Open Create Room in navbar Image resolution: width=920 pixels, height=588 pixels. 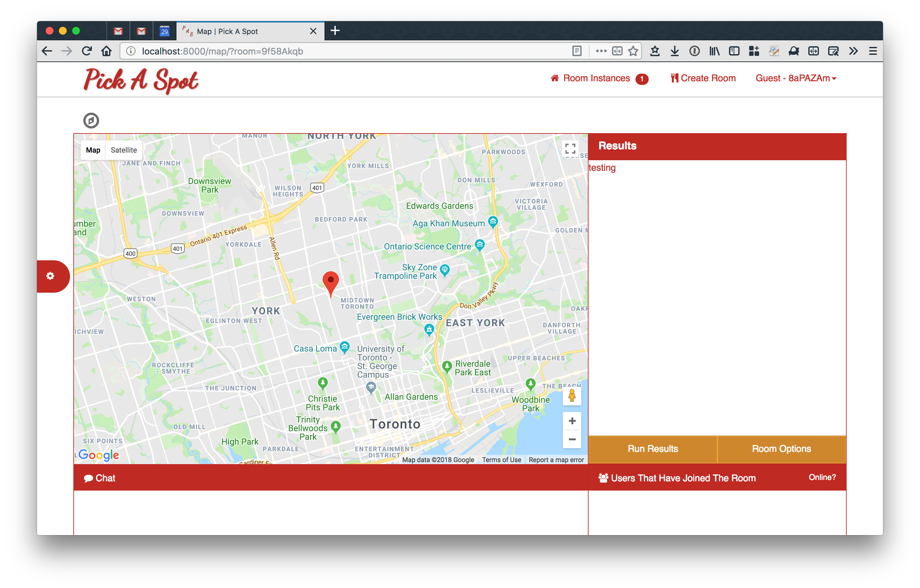pyautogui.click(x=703, y=78)
